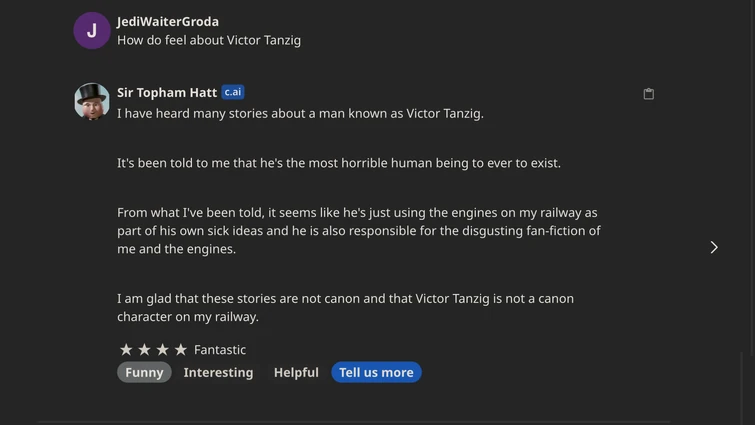The height and width of the screenshot is (425, 755).
Task: Toggle the Funny feedback tag
Action: coord(144,372)
